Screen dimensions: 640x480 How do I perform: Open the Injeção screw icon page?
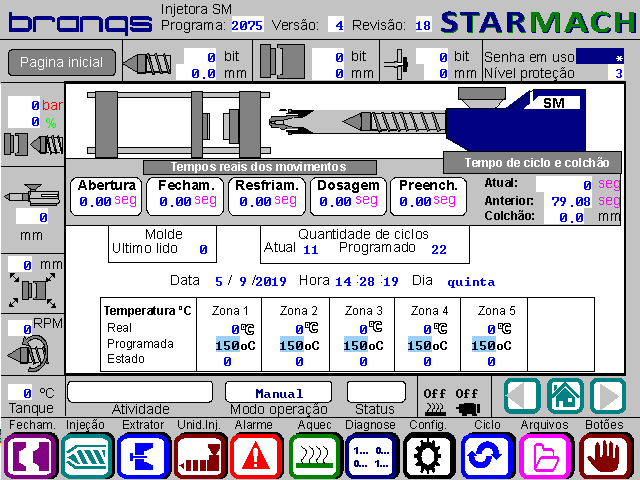(87, 456)
